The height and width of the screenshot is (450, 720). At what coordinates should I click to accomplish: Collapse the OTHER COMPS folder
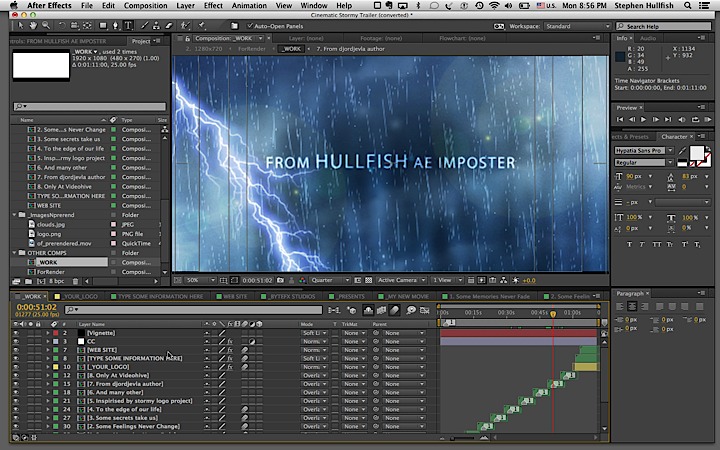point(15,253)
